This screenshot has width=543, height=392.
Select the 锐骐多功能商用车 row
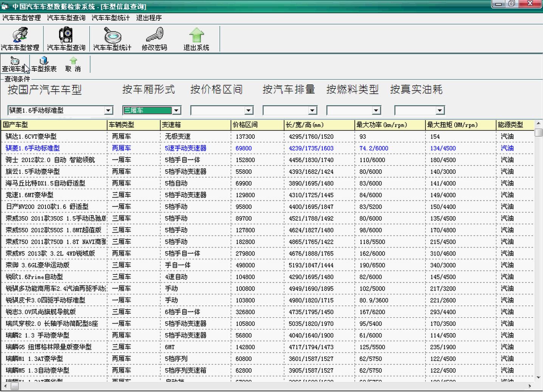(x=268, y=289)
